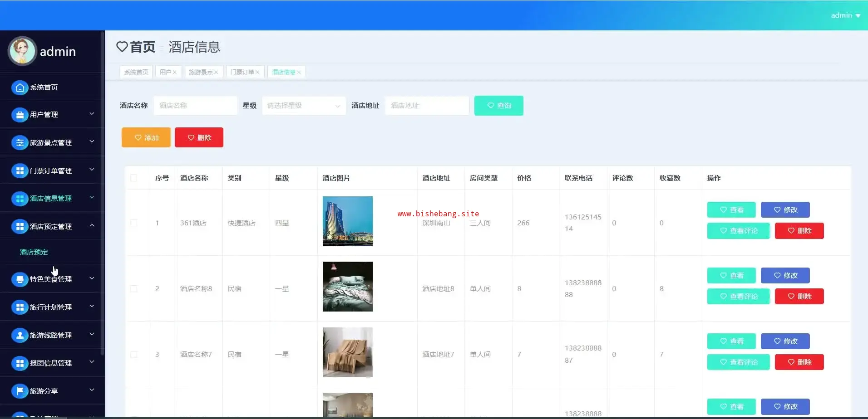Click the 酒店名称 search input field
This screenshot has width=868, height=419.
[195, 106]
